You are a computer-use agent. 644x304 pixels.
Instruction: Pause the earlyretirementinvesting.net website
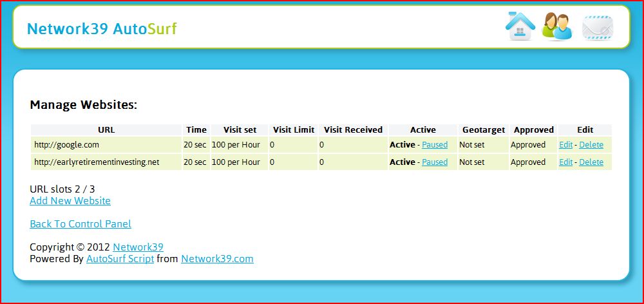click(435, 162)
